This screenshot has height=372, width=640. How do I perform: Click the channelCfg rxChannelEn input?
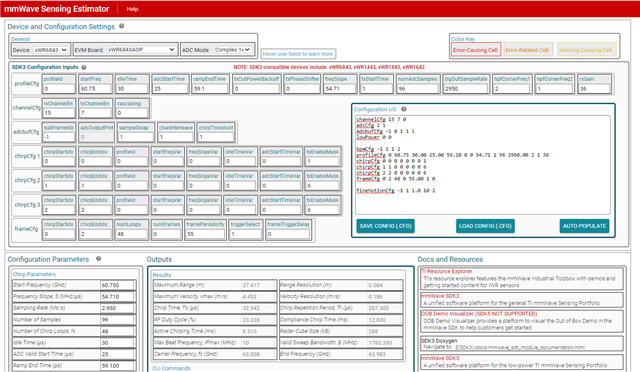(59, 113)
